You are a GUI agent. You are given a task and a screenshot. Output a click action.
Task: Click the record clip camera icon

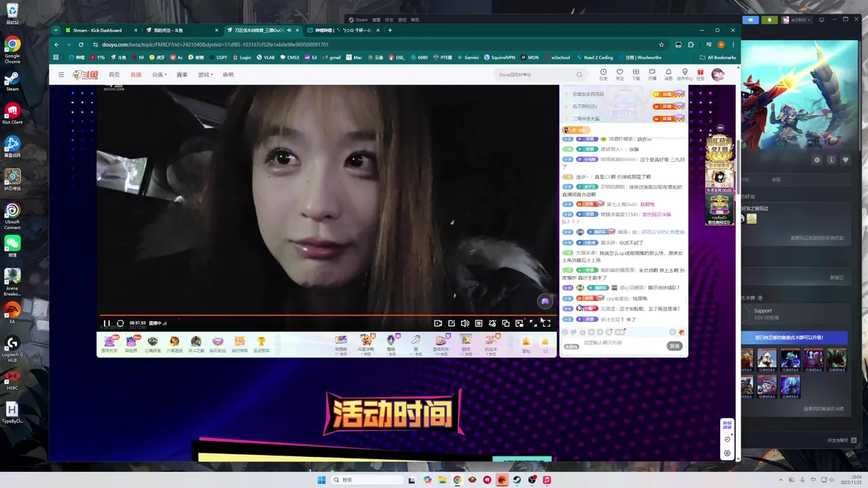pyautogui.click(x=438, y=323)
